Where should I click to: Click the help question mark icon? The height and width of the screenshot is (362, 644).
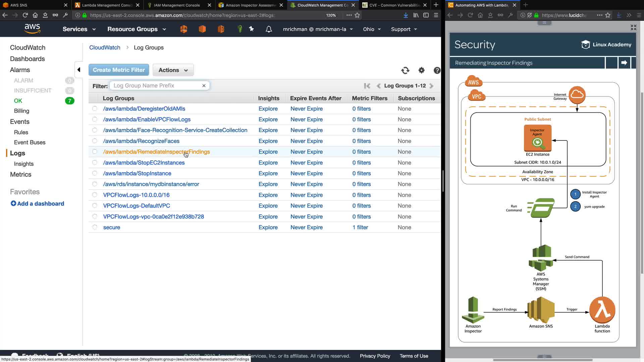coord(437,70)
